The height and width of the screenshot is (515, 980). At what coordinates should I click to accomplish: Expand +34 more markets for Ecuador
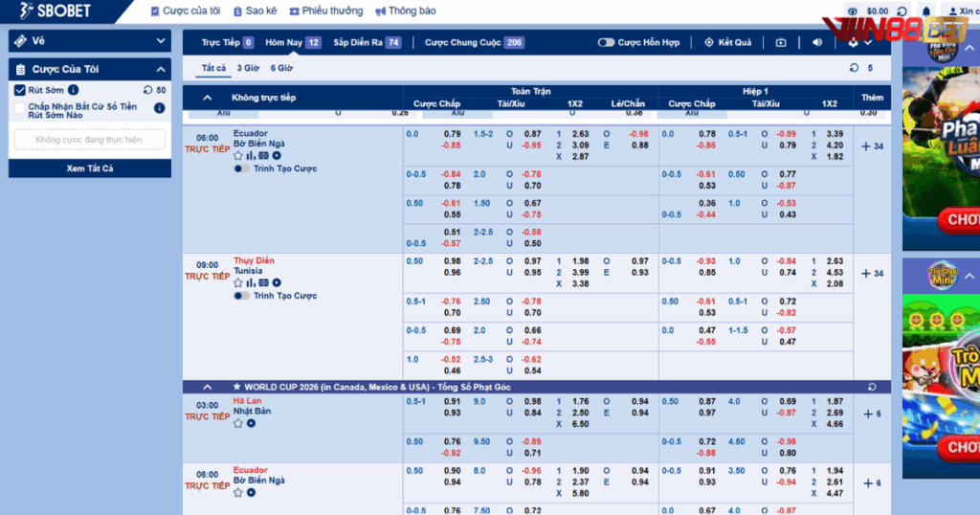(872, 146)
